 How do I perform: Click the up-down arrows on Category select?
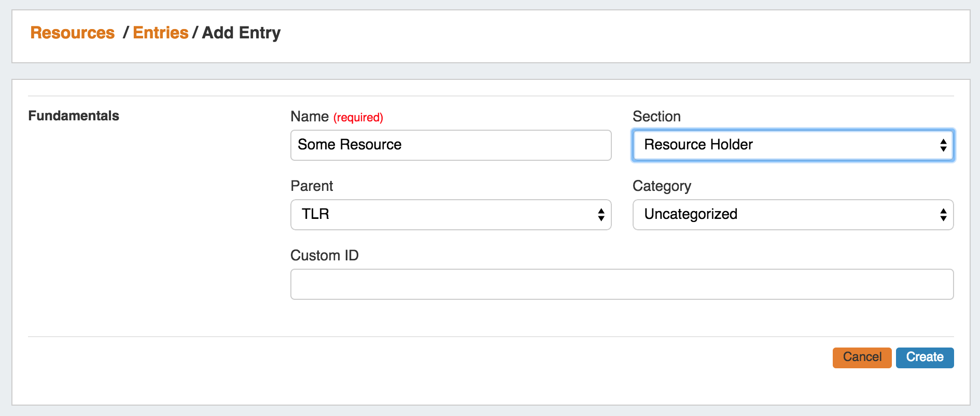tap(943, 215)
